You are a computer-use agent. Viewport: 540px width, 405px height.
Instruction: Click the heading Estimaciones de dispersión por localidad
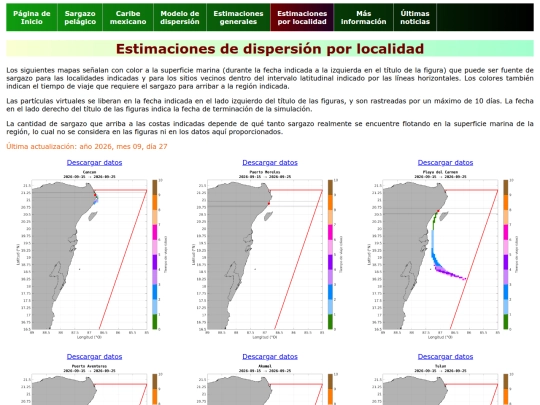[x=270, y=49]
